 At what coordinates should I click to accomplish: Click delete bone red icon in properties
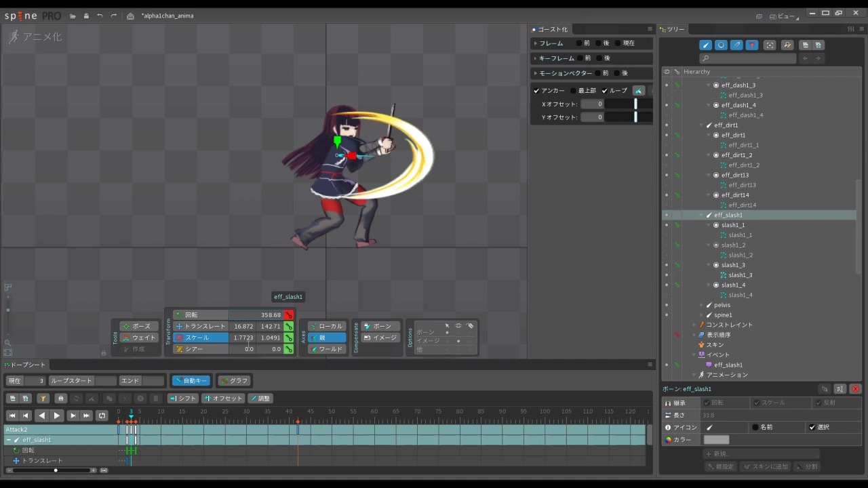click(x=855, y=389)
